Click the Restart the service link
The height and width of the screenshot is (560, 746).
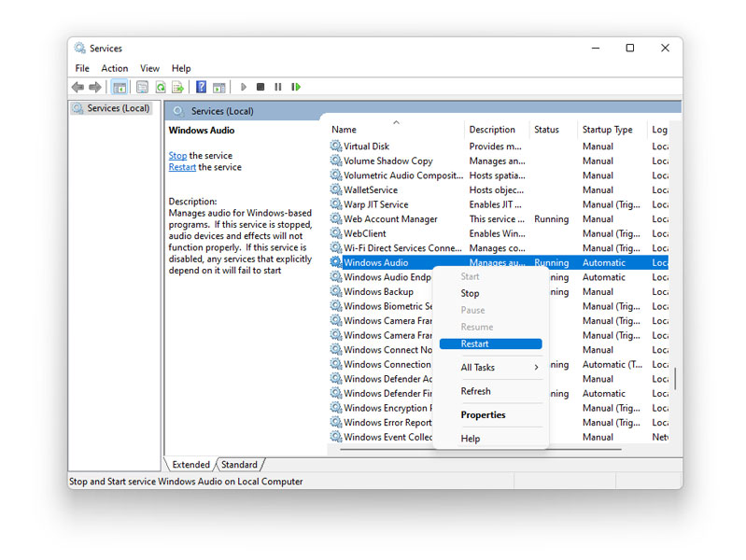[182, 167]
